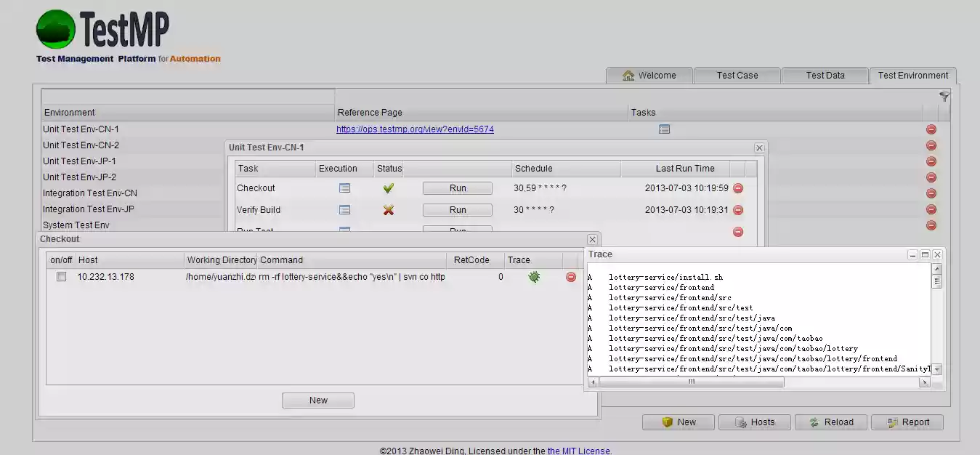Click the green checkmark status of Checkout
The height and width of the screenshot is (455, 980).
pos(388,188)
